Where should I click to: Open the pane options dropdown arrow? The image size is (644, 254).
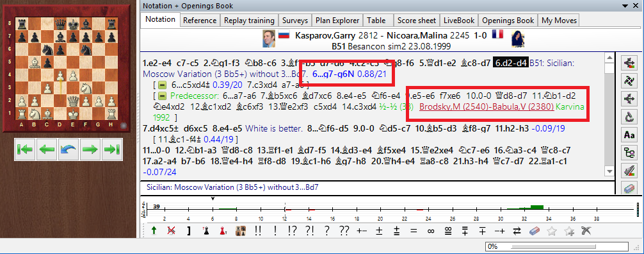(626, 6)
